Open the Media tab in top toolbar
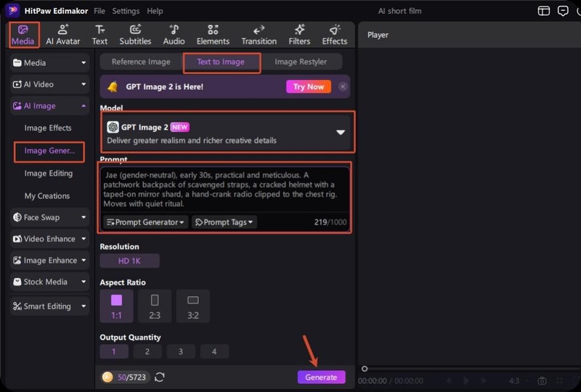 (x=23, y=35)
